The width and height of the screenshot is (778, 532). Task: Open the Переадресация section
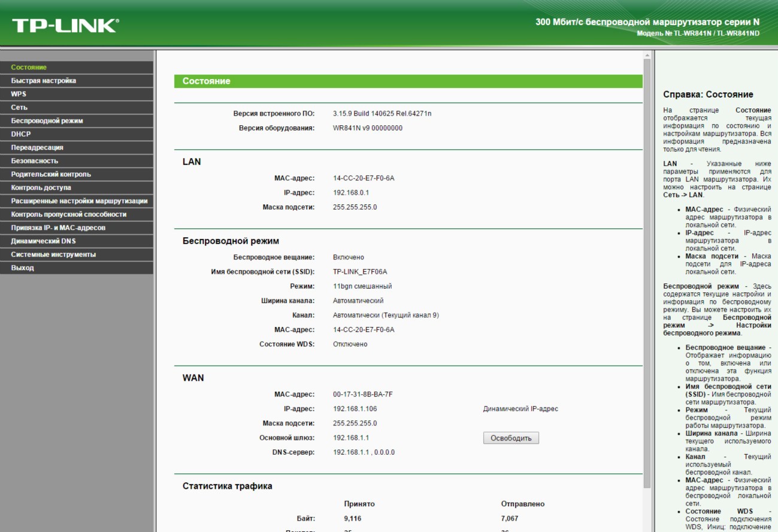[x=37, y=147]
